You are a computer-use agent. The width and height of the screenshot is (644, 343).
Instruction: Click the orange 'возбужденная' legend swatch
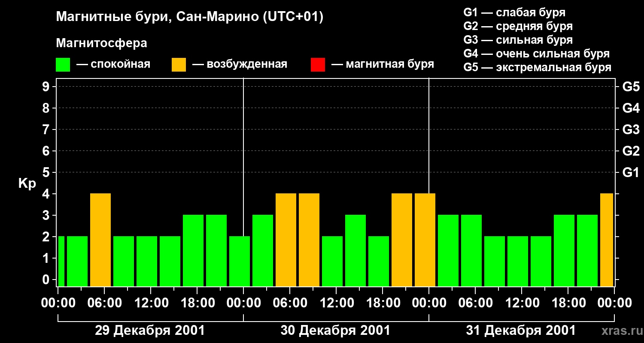coord(179,65)
